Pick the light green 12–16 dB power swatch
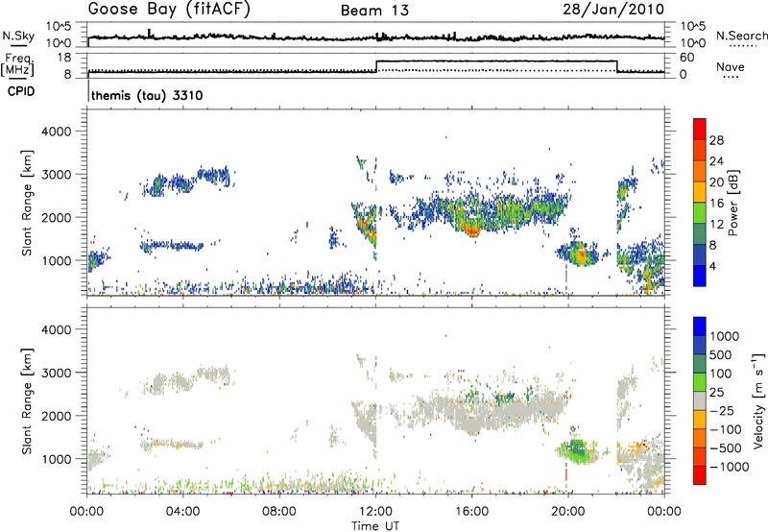Viewport: 768px width, 532px height. pyautogui.click(x=700, y=213)
